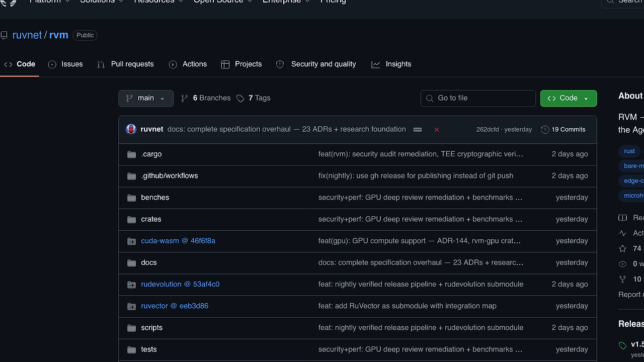Click the submodule icon for rudevolution
This screenshot has height=362, width=644.
point(132,285)
